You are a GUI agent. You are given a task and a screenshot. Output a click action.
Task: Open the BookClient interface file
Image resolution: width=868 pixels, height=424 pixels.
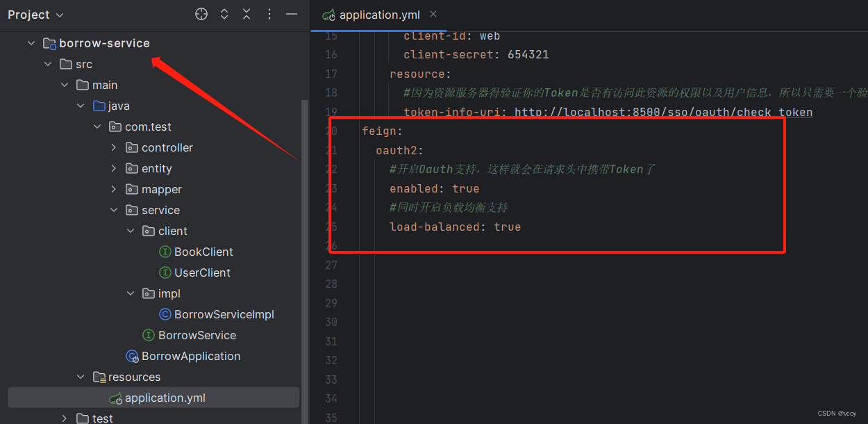pos(203,252)
